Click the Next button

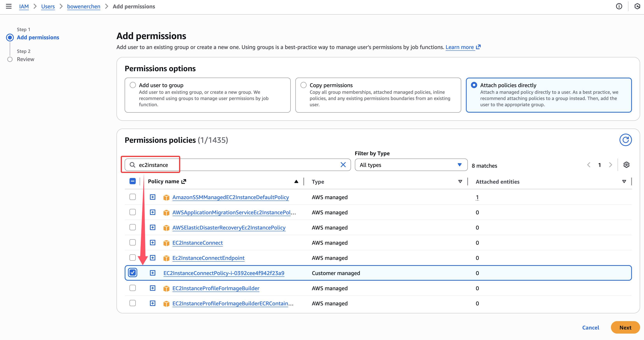pos(625,327)
